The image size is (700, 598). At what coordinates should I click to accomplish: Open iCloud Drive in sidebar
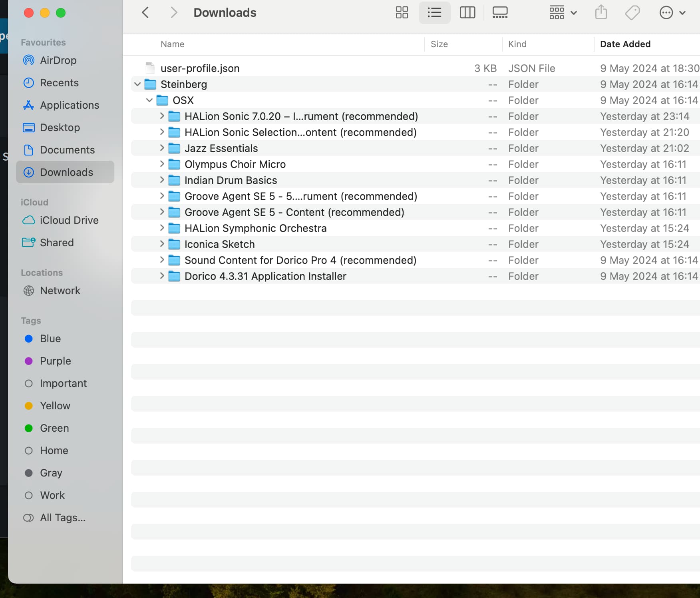point(65,220)
